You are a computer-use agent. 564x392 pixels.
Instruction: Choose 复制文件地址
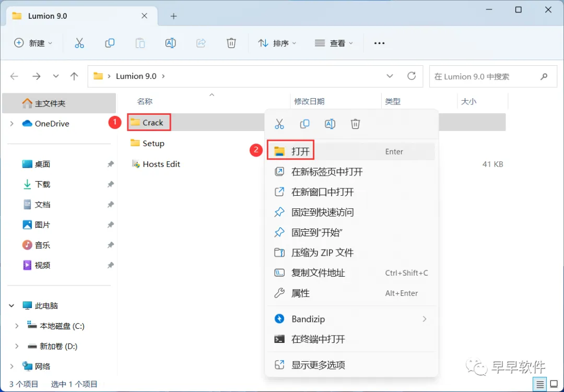coord(351,273)
